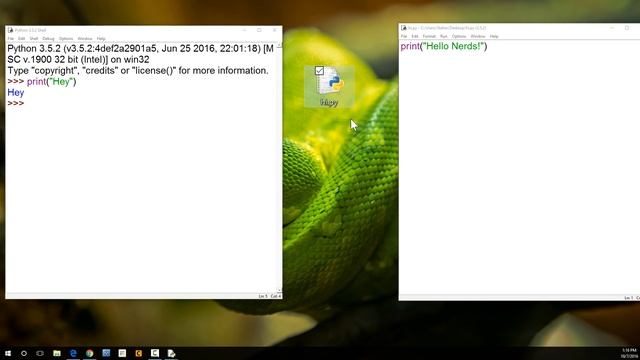
Task: Click the Ln status in the editor window
Action: pyautogui.click(x=628, y=298)
